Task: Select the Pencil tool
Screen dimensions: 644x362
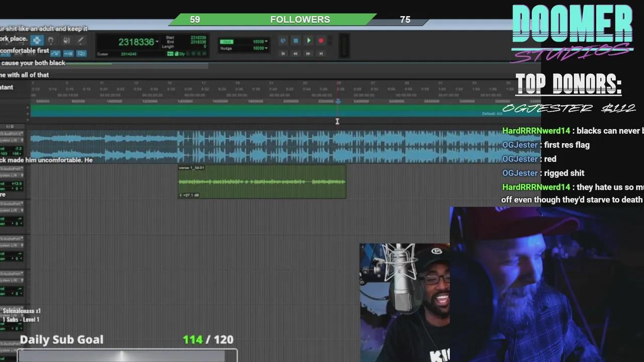Action: (x=80, y=41)
